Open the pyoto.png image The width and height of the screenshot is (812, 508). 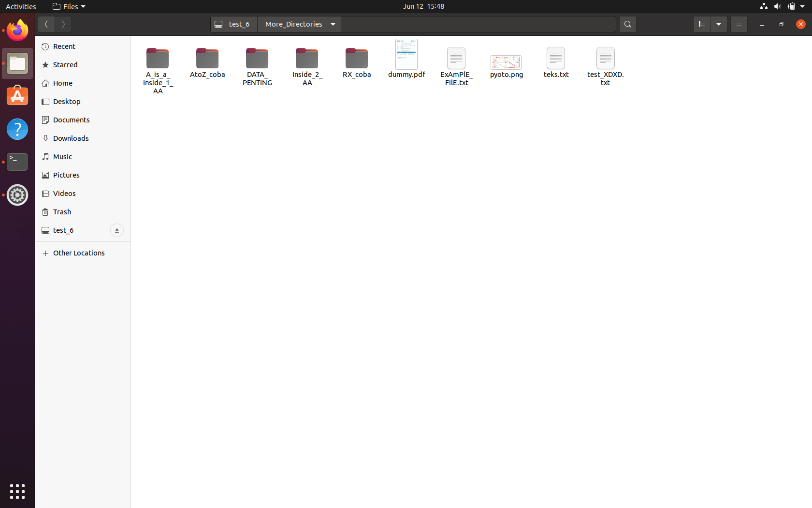click(x=506, y=62)
